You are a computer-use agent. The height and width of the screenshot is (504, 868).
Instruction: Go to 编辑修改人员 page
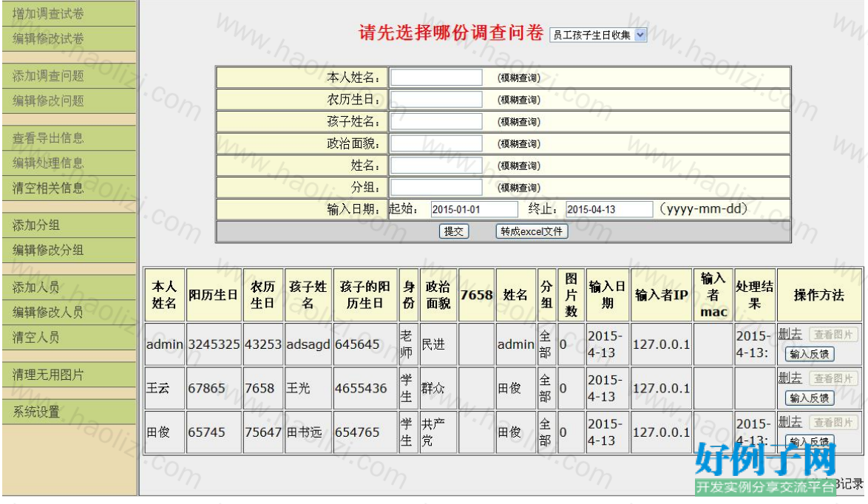point(69,312)
